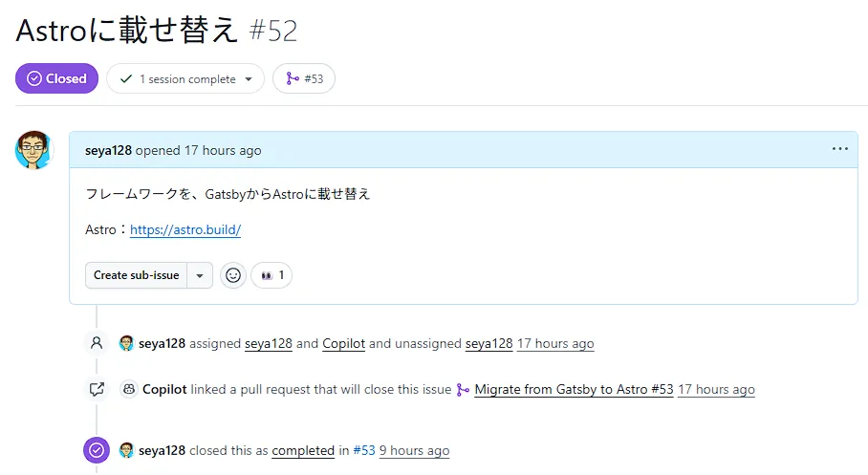Click seya128's large profile avatar
868x475 pixels.
(33, 150)
